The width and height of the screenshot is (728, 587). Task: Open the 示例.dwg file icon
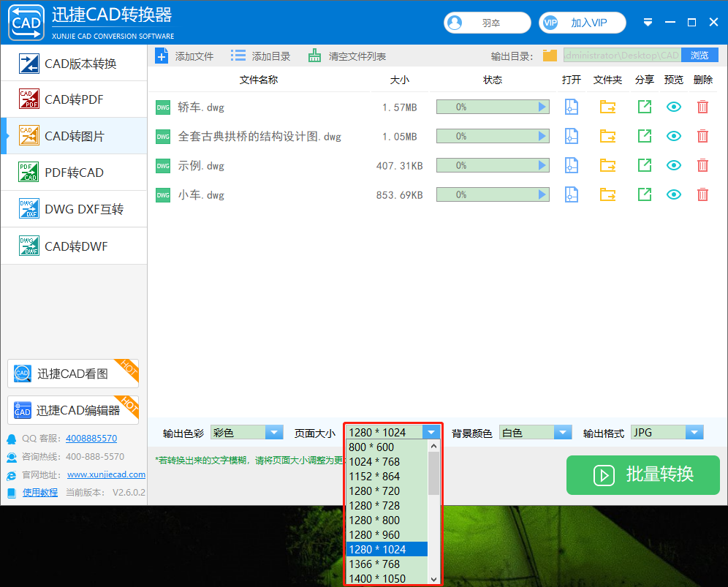571,166
